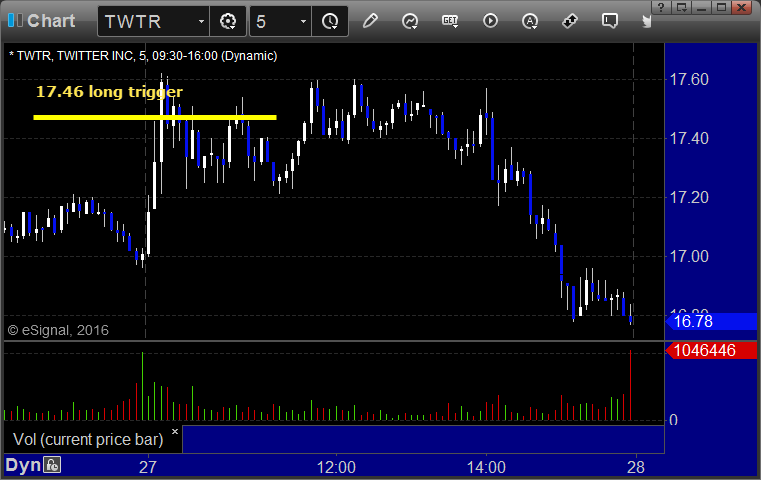Select the pencil drawing tool
Image resolution: width=761 pixels, height=480 pixels.
[370, 21]
